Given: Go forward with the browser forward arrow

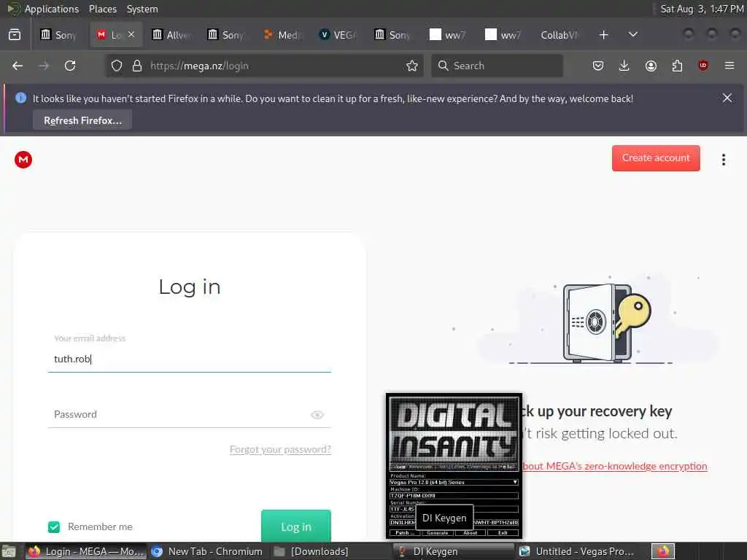Looking at the screenshot, I should click(44, 66).
